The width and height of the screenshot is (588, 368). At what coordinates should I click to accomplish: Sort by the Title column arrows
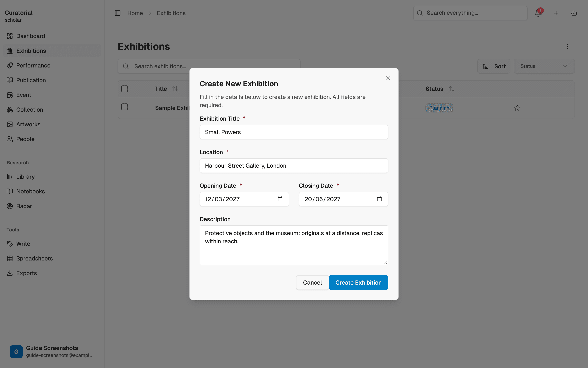pos(175,89)
